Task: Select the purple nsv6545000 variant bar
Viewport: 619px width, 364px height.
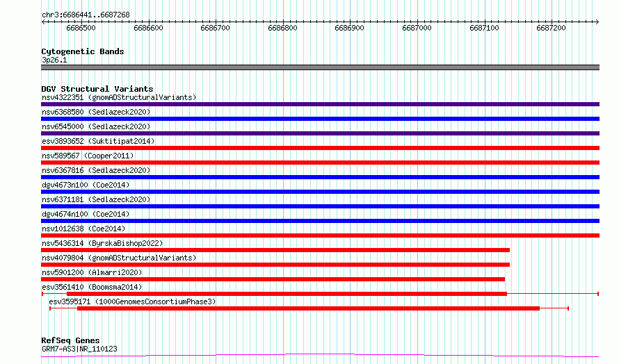Action: point(320,133)
